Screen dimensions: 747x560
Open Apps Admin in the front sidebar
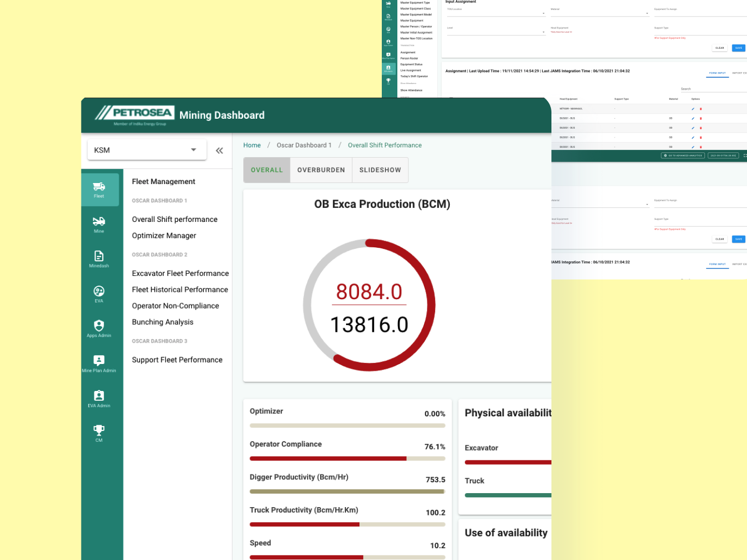click(99, 329)
